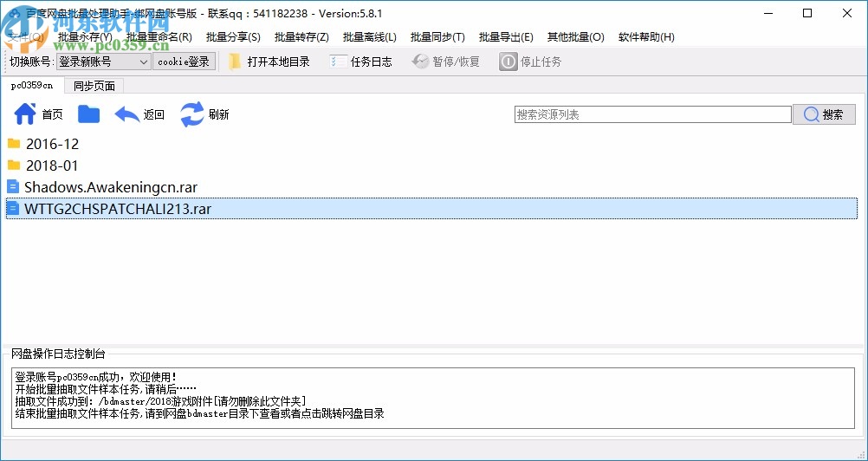The height and width of the screenshot is (461, 868).
Task: Select the WTTG2CHSPATCHALI213.rar file name
Action: pyautogui.click(x=118, y=209)
